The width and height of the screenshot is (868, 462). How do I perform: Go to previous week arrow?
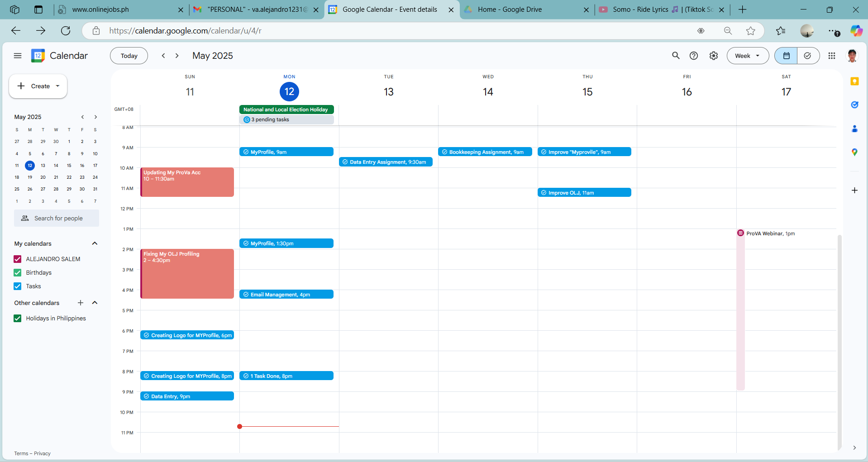point(163,56)
